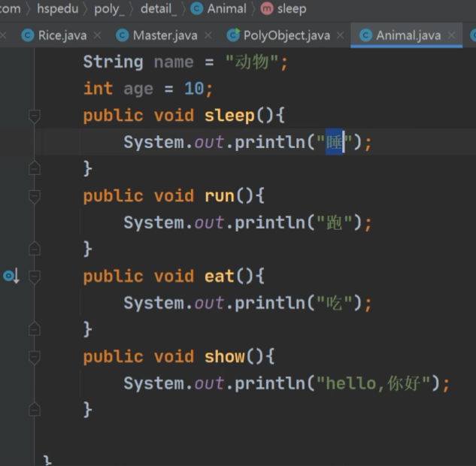Click the Animal.java class file icon
The image size is (476, 466).
click(x=365, y=35)
